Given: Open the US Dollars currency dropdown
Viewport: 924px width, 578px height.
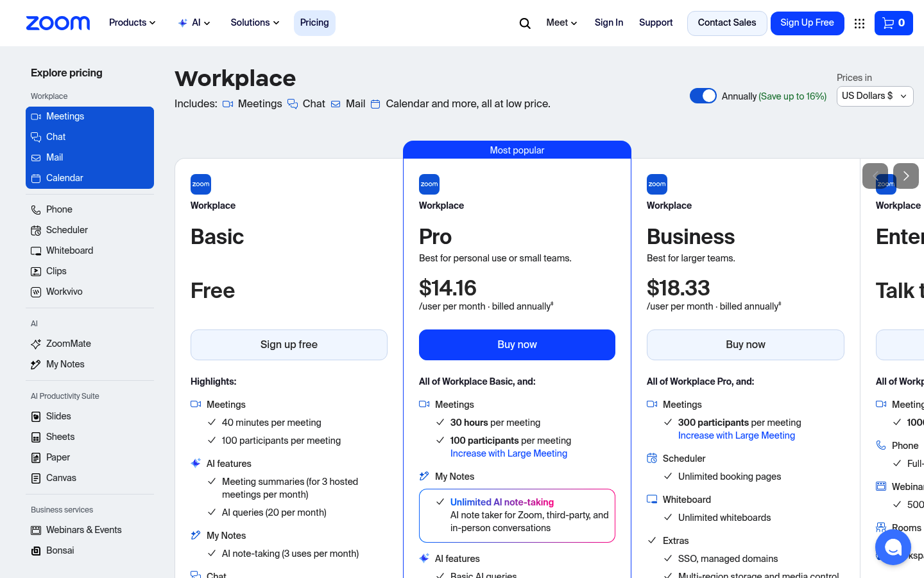Looking at the screenshot, I should 875,96.
